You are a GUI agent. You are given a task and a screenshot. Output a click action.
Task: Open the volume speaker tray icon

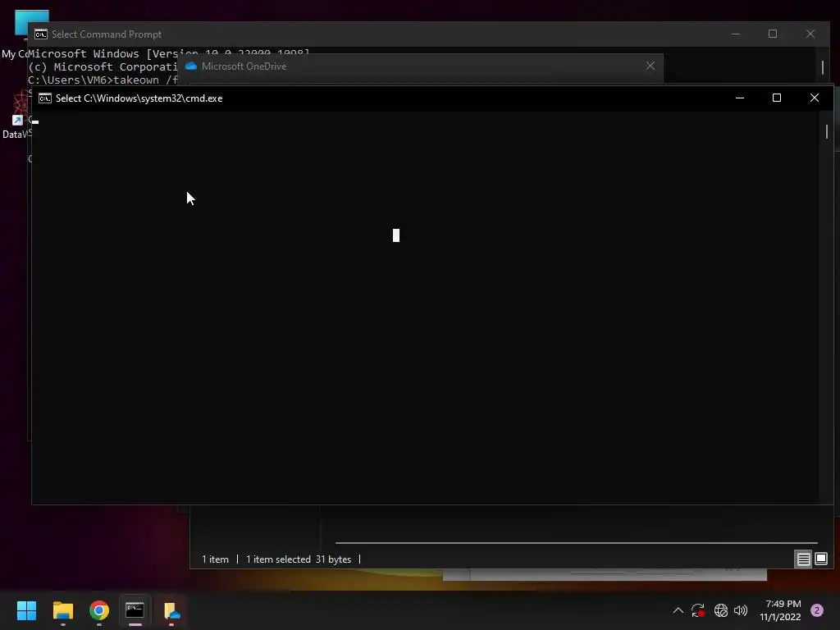click(741, 610)
